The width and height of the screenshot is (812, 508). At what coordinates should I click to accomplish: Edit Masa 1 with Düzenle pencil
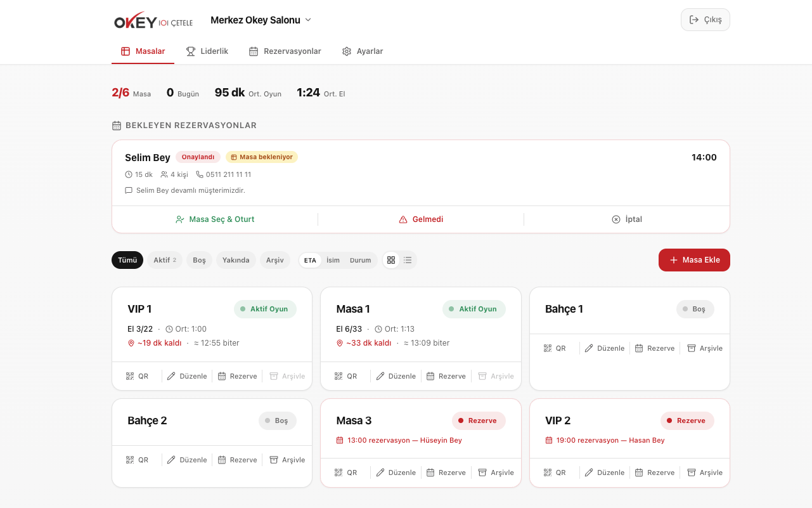pos(396,376)
